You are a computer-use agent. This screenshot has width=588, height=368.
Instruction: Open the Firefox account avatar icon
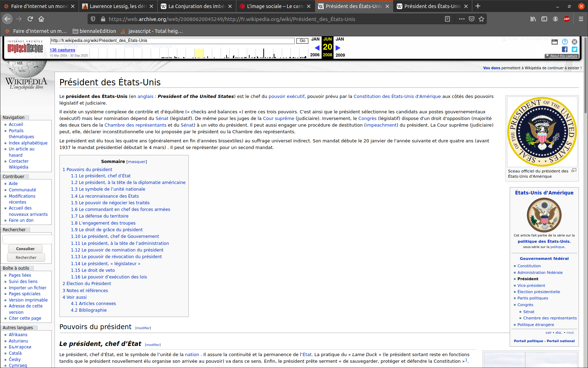pos(555,19)
